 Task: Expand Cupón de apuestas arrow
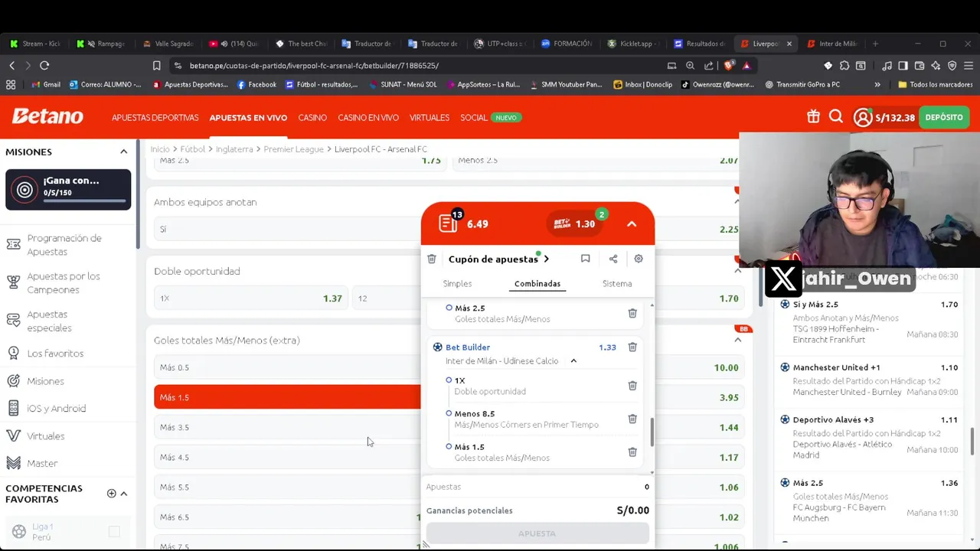coord(546,259)
